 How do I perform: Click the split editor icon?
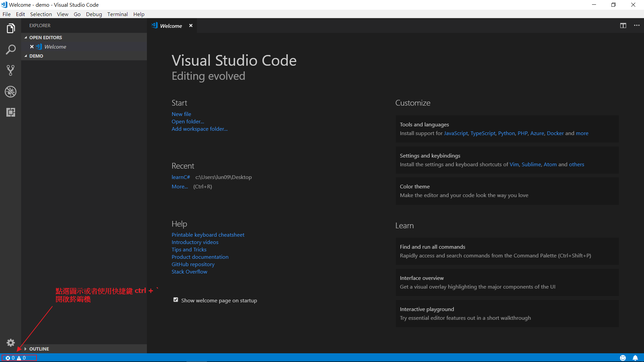click(623, 25)
